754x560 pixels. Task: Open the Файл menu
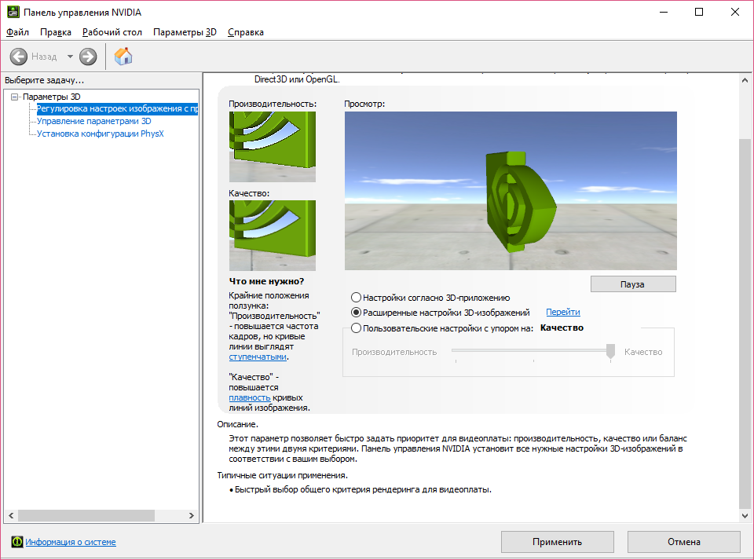[17, 32]
